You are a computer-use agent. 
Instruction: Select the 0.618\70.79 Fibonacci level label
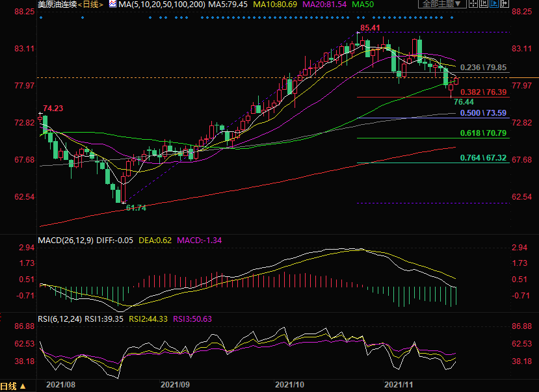click(482, 133)
